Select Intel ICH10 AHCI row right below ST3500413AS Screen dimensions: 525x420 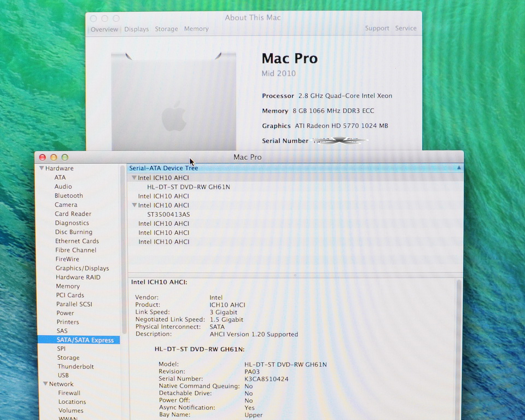(x=164, y=223)
